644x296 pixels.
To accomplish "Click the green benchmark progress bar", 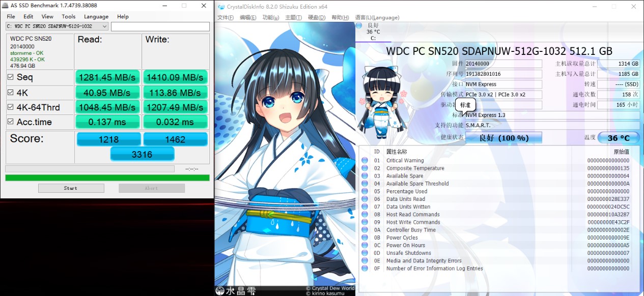I will click(x=107, y=178).
